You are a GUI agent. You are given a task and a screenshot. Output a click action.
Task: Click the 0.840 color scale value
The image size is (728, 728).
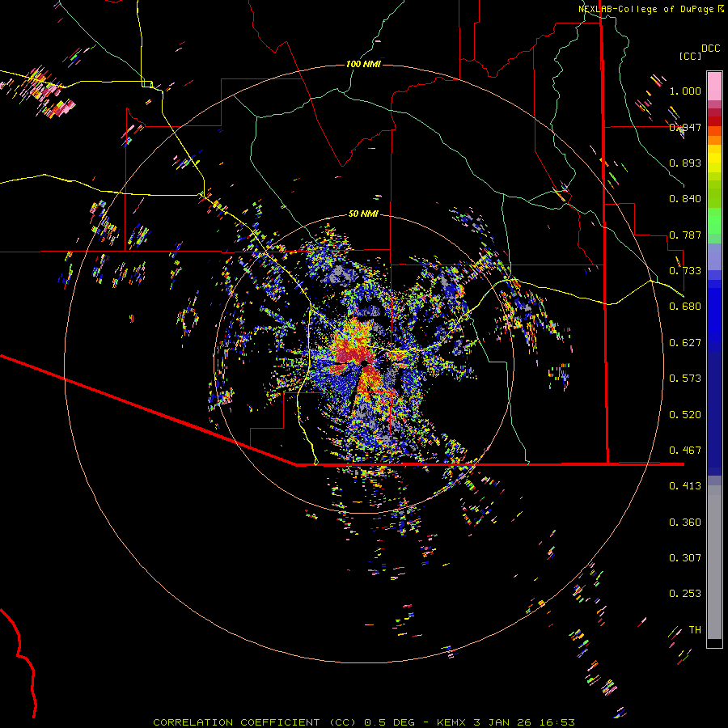pos(685,199)
